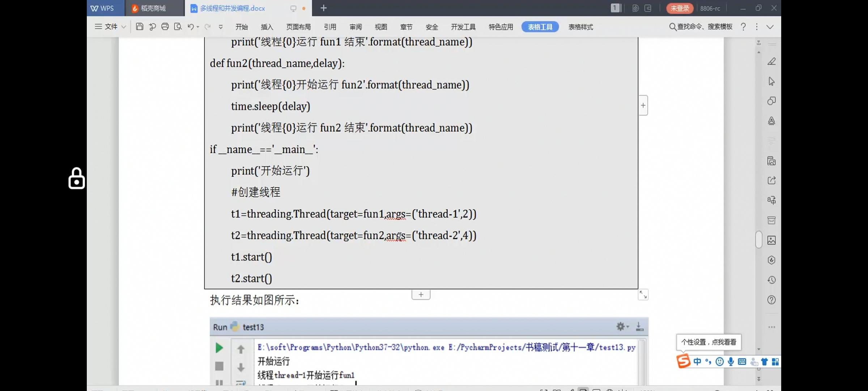Image resolution: width=868 pixels, height=391 pixels.
Task: Open the 安全 ribbon tab
Action: tap(432, 27)
